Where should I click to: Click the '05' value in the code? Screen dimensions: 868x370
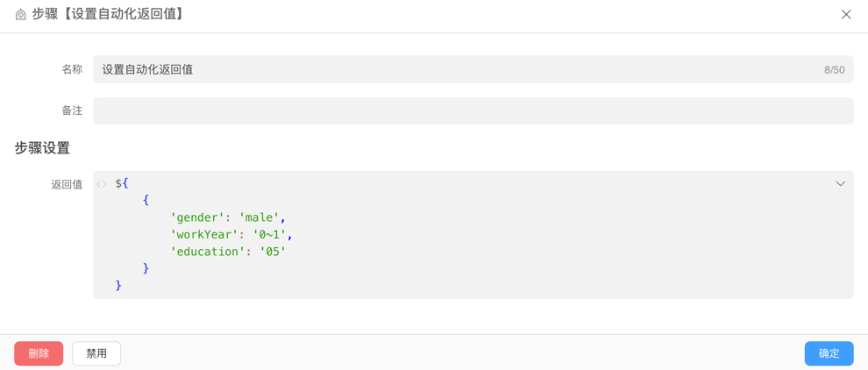pyautogui.click(x=273, y=252)
